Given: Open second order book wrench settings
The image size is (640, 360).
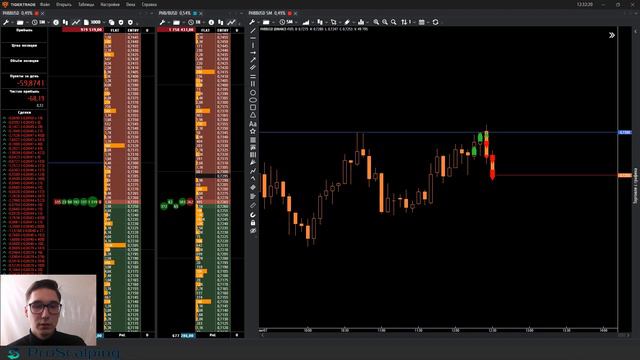Looking at the screenshot, I should pos(162,22).
